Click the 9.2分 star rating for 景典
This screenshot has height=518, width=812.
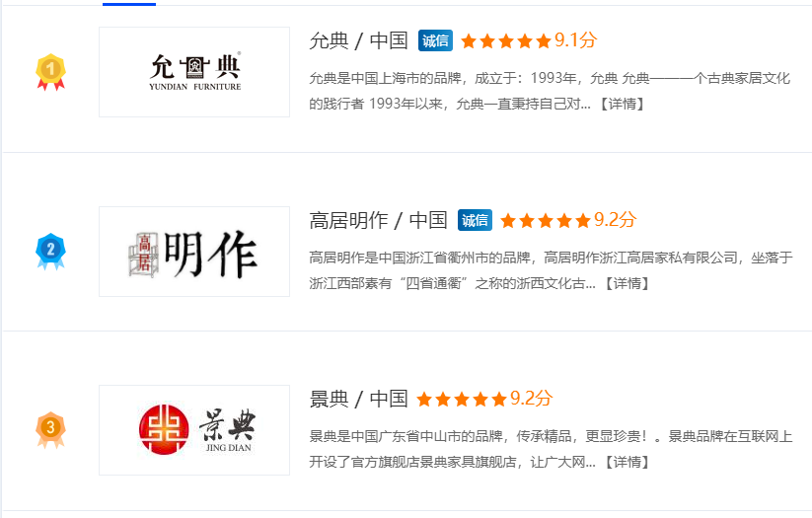pos(484,399)
